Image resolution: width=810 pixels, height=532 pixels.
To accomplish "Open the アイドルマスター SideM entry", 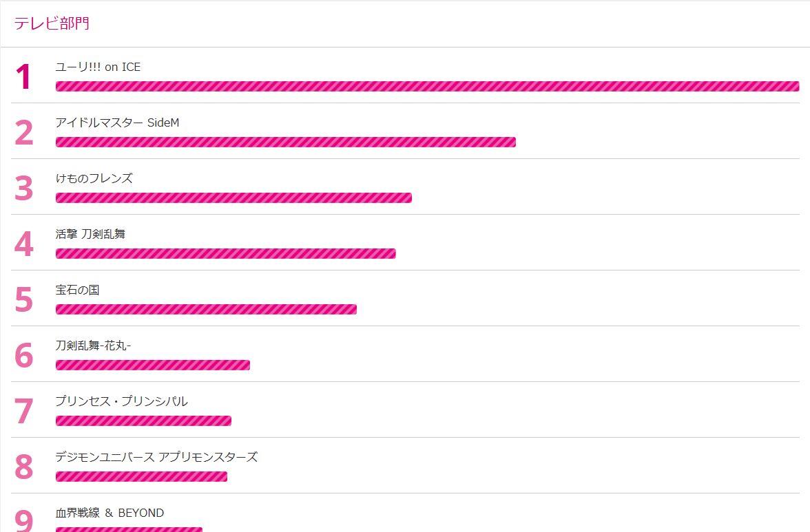I will coord(117,123).
